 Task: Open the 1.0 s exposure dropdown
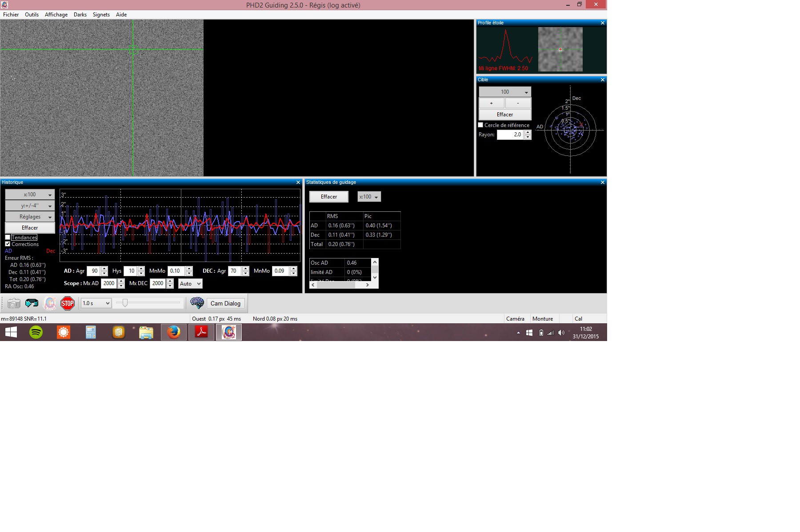click(x=96, y=303)
